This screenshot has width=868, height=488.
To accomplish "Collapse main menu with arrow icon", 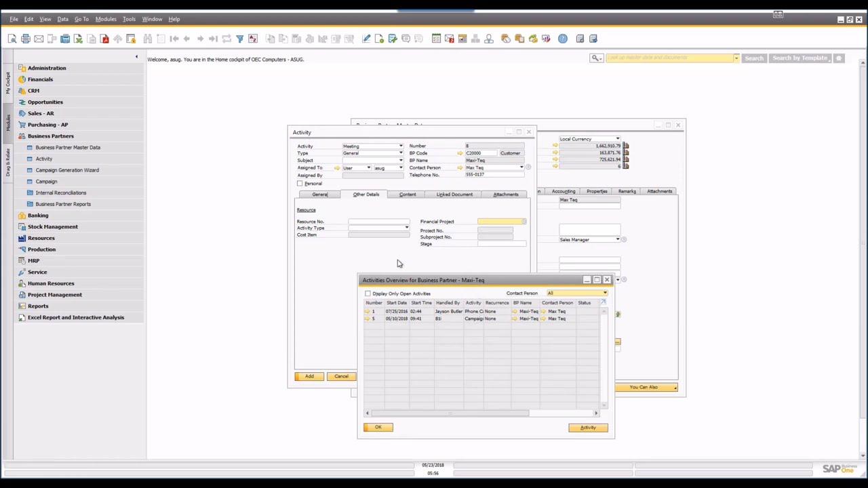I will pyautogui.click(x=136, y=57).
